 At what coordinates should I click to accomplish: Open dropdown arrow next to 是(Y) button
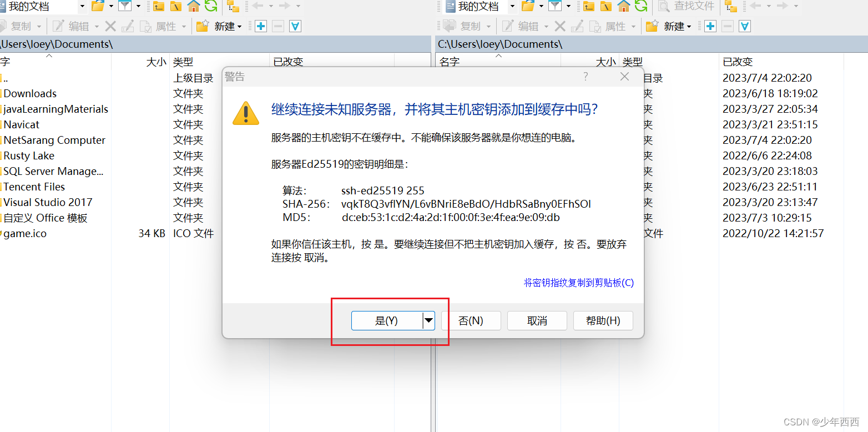click(428, 320)
